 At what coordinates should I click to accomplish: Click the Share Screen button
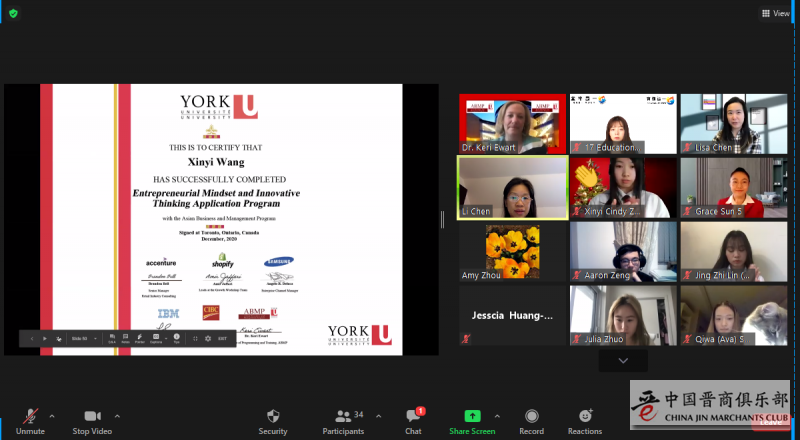472,419
